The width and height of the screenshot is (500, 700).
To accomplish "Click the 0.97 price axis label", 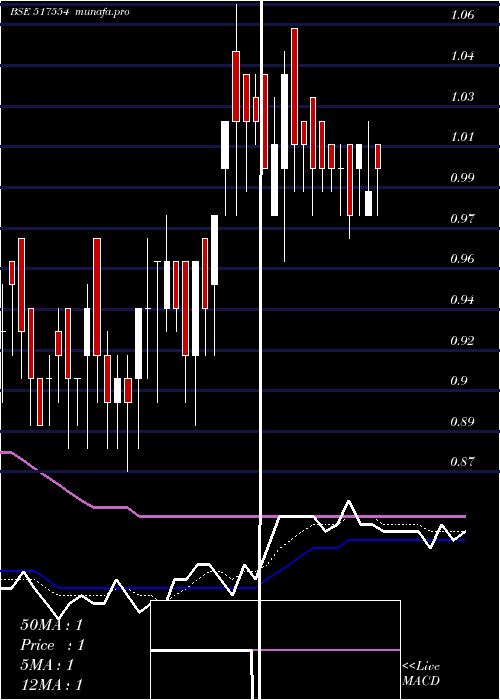I will (x=462, y=218).
